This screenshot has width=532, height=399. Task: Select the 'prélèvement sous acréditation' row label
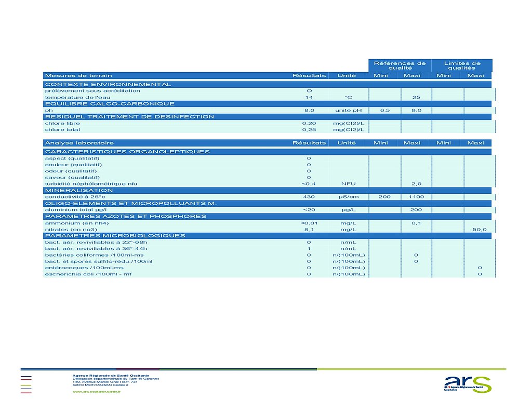(92, 91)
